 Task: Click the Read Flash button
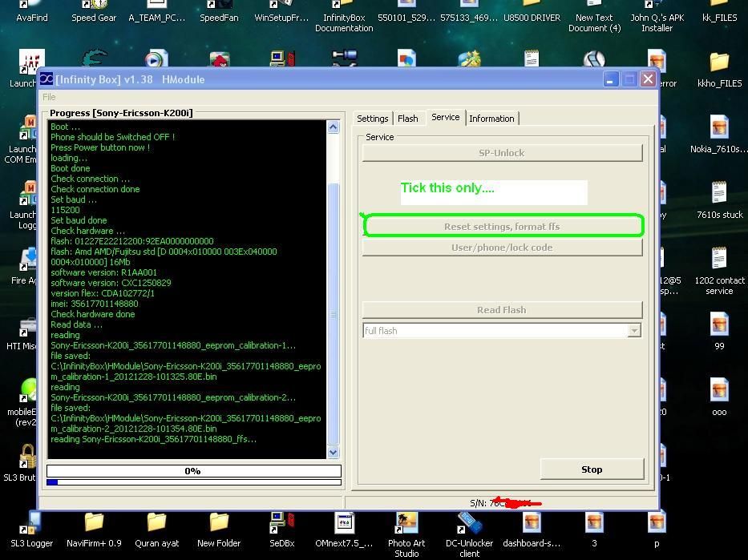click(x=502, y=310)
